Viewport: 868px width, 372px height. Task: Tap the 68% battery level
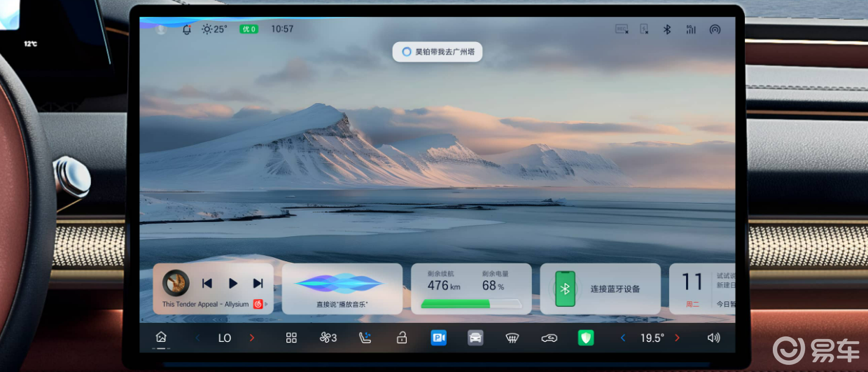[x=493, y=285]
